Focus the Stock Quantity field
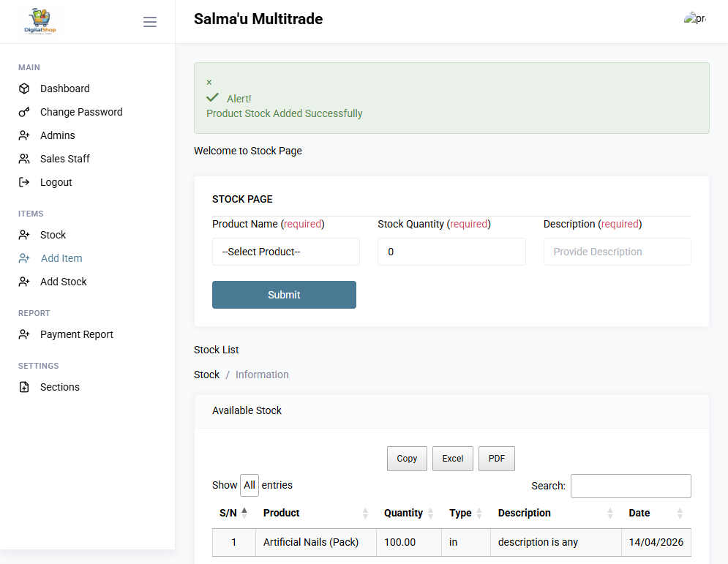The width and height of the screenshot is (728, 564). [451, 252]
